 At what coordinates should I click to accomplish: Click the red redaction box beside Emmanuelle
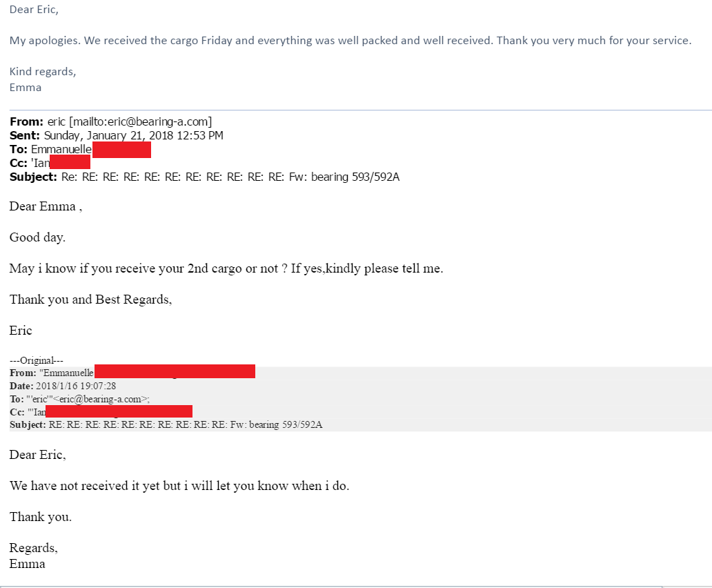click(121, 150)
